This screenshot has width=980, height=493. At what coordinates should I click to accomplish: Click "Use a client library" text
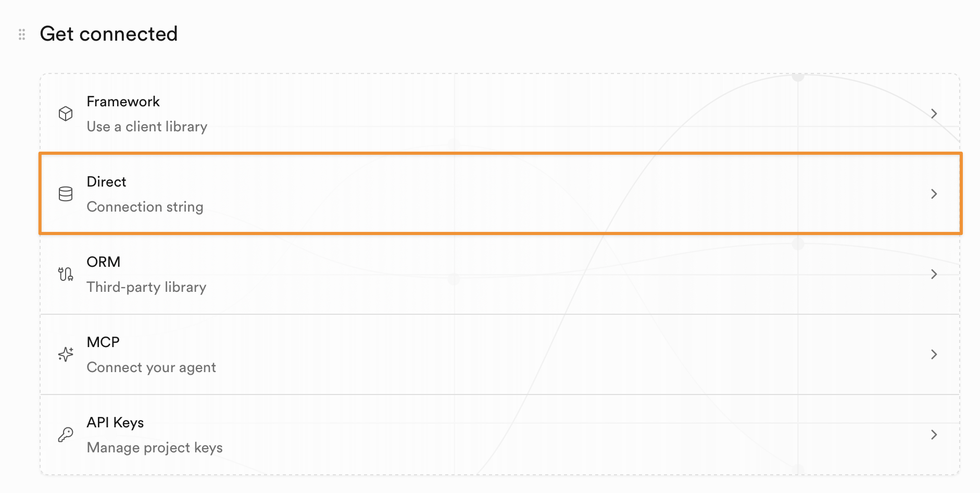pos(147,127)
